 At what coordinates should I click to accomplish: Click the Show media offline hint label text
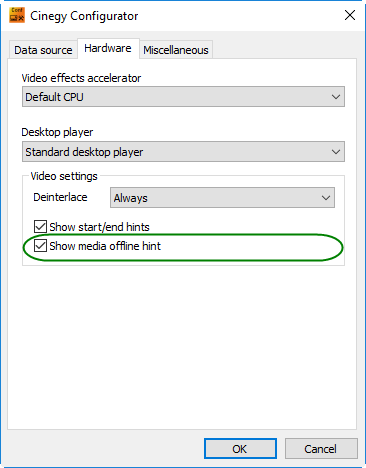click(x=105, y=246)
